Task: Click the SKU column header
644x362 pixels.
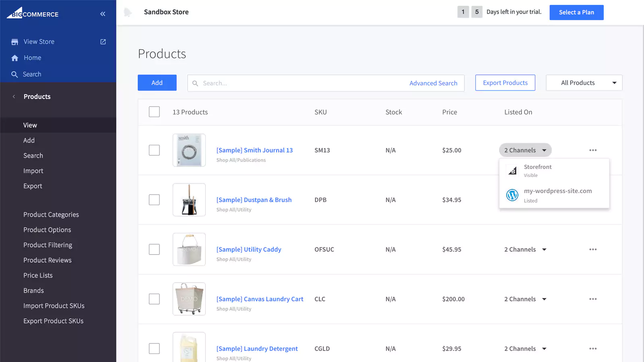Action: point(320,112)
